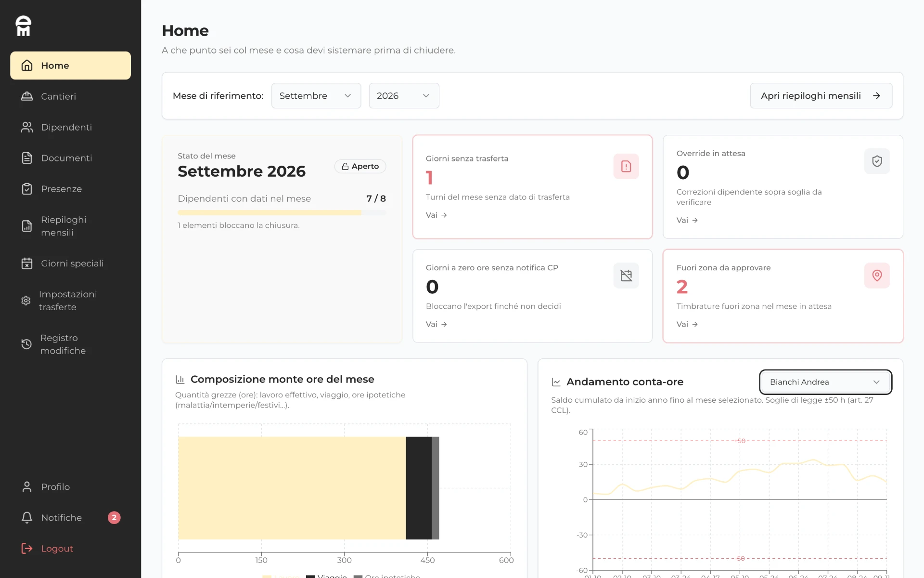Click the Giorni speciali calendar icon
This screenshot has width=924, height=578.
click(27, 263)
